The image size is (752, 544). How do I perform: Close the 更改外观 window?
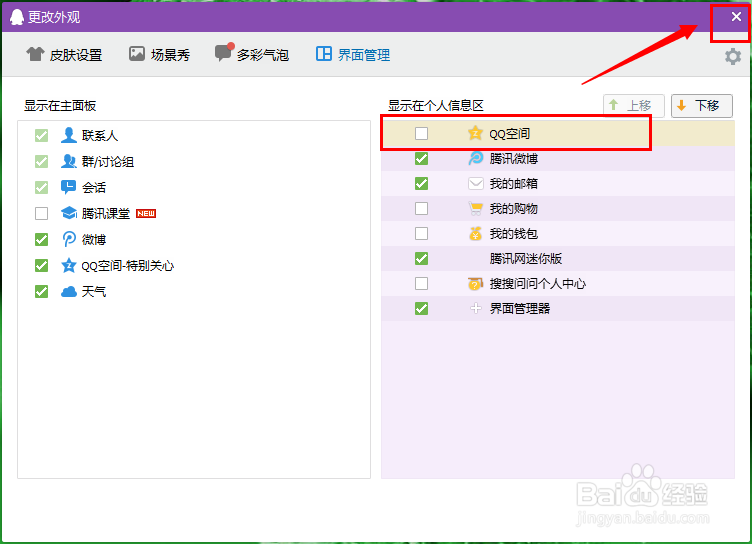point(736,17)
